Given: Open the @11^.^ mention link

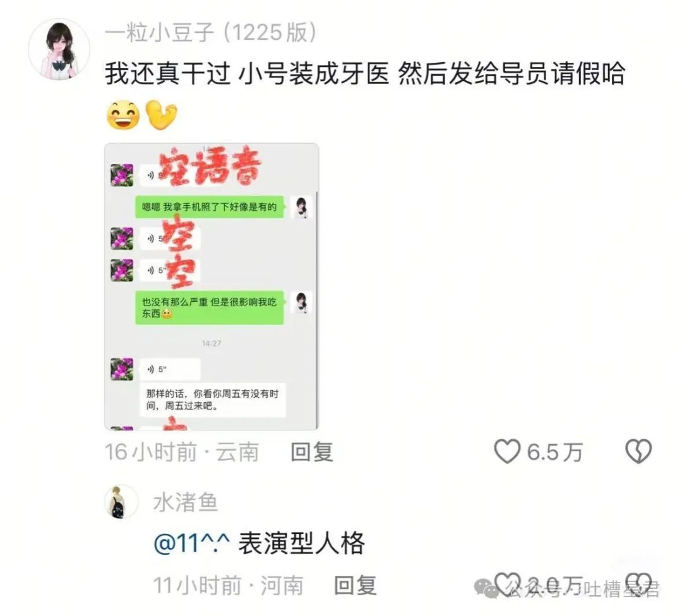Looking at the screenshot, I should point(192,543).
